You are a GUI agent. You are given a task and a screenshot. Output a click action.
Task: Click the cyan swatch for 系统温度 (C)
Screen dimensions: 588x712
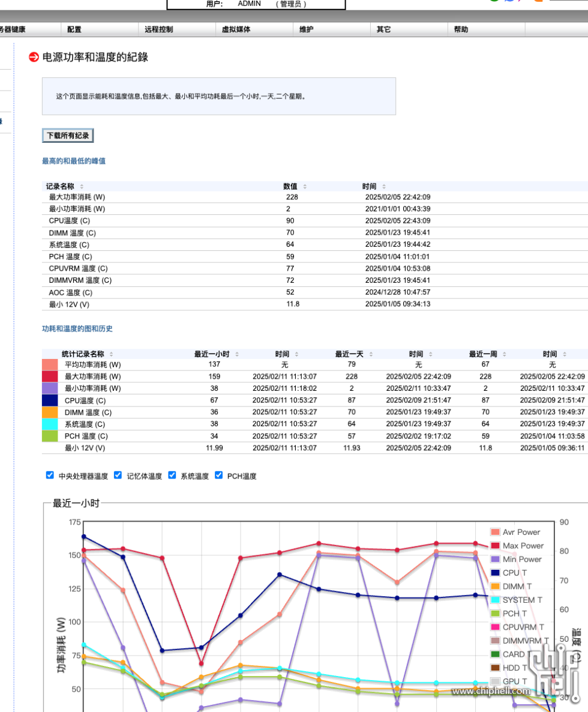pyautogui.click(x=50, y=424)
